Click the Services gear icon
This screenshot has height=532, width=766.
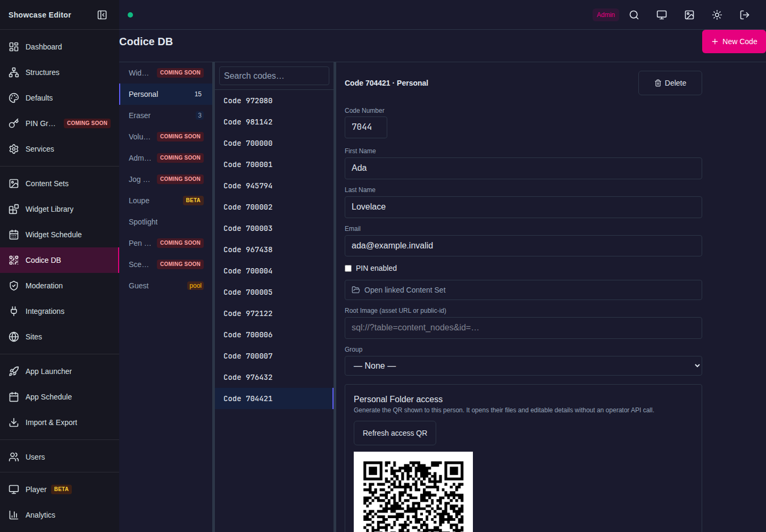click(14, 149)
